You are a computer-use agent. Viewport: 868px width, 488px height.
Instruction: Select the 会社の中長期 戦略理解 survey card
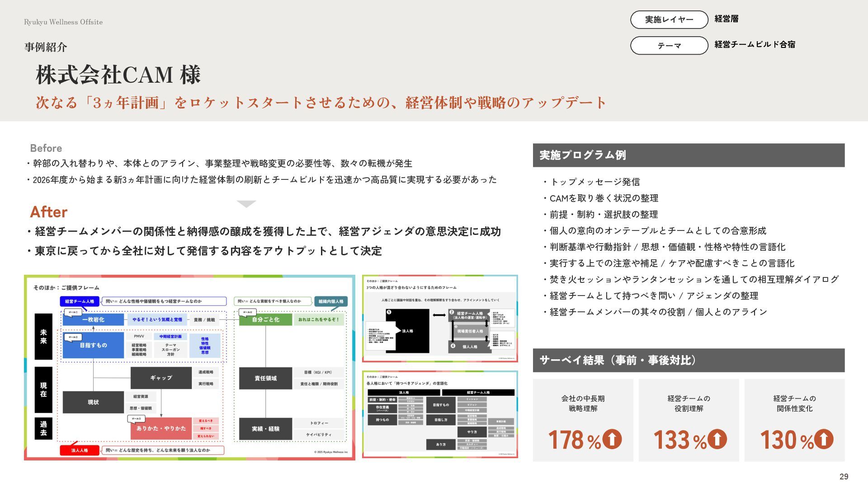coord(583,420)
